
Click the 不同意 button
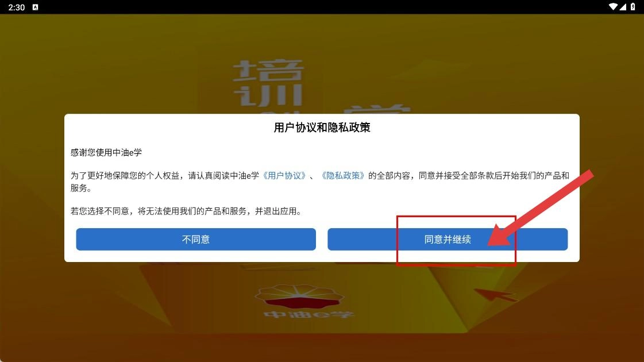tap(196, 239)
